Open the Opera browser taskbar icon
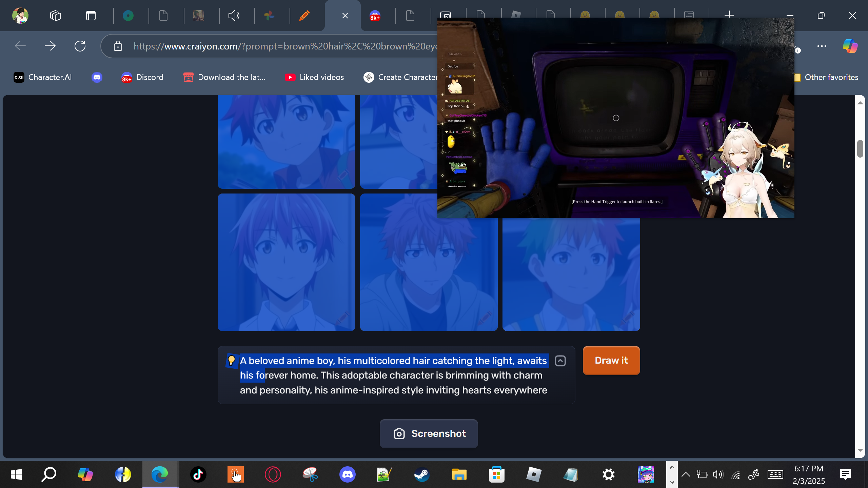The image size is (868, 488). (273, 474)
